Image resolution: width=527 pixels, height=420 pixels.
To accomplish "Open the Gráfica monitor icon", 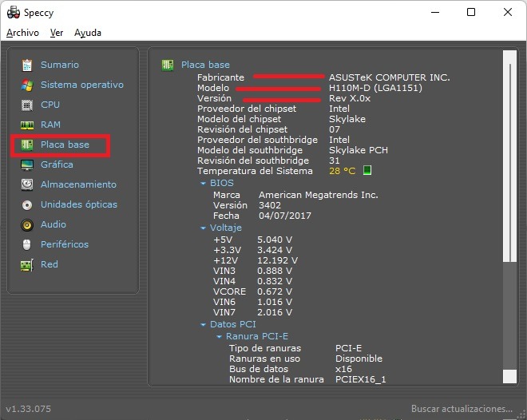I will tap(27, 165).
